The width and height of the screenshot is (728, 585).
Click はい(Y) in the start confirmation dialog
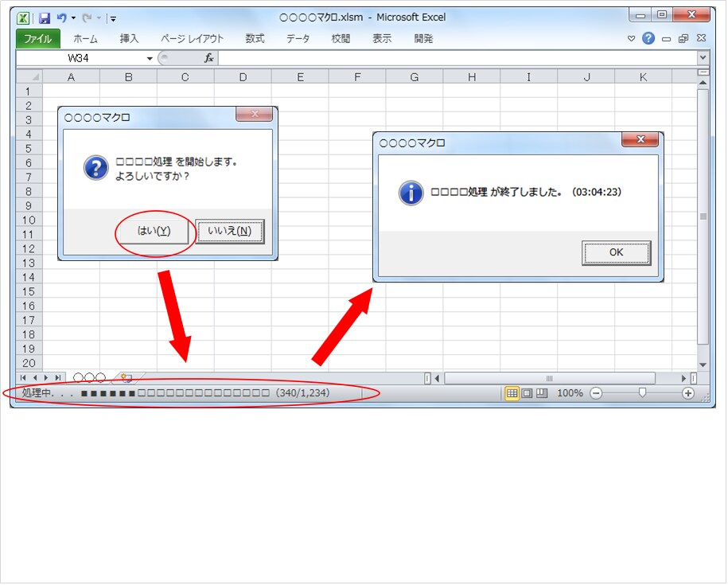pyautogui.click(x=154, y=231)
